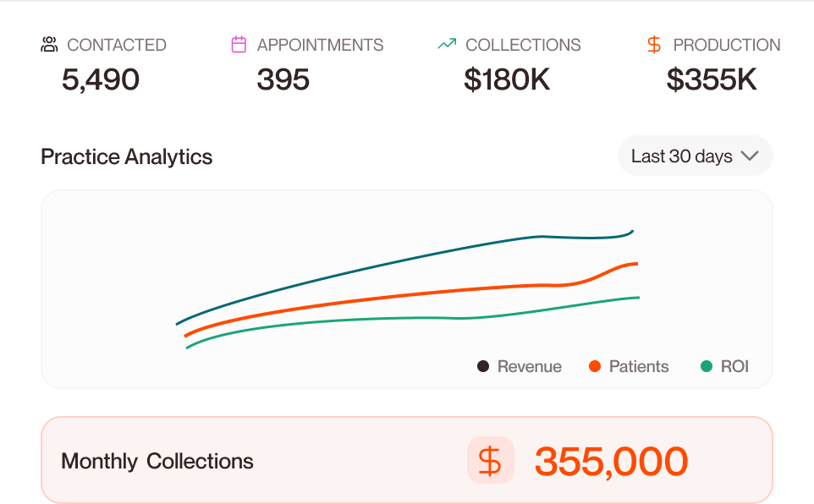Screen dimensions: 814x504
Task: Toggle the Revenue series visibility
Action: [x=519, y=366]
